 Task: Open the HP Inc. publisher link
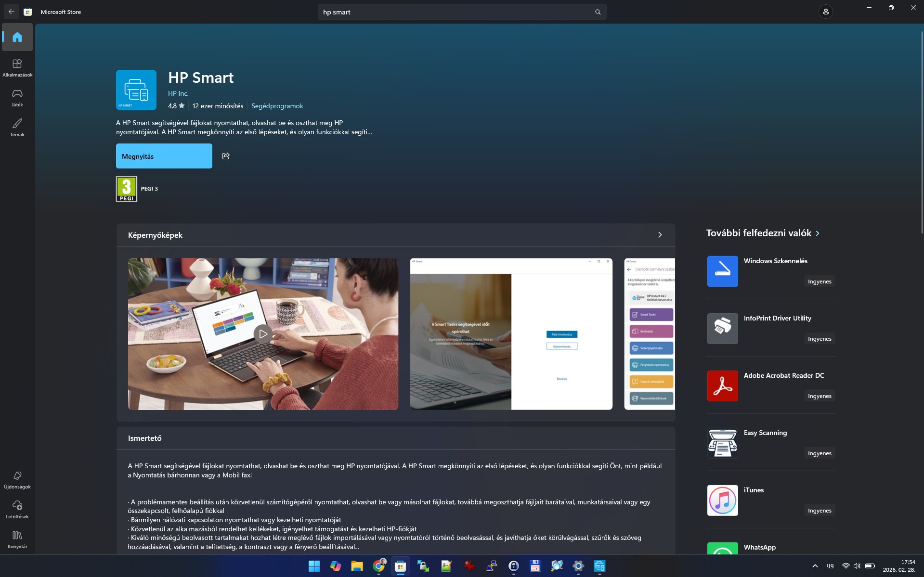pos(178,93)
